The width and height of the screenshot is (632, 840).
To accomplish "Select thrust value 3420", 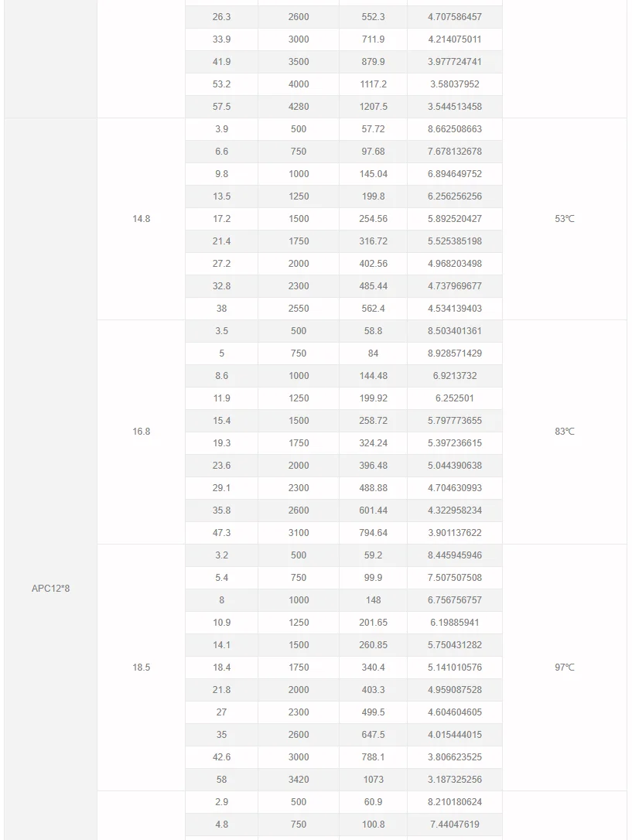I will tap(299, 780).
